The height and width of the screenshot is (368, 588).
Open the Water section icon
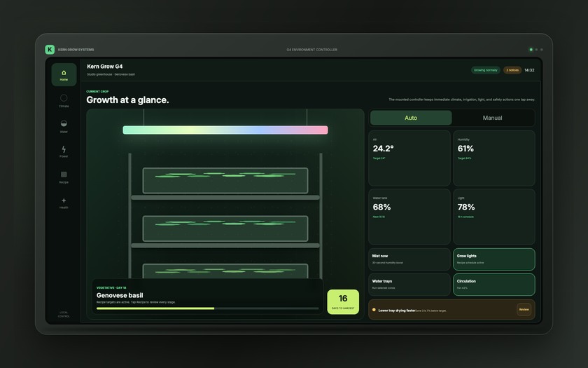pos(64,123)
